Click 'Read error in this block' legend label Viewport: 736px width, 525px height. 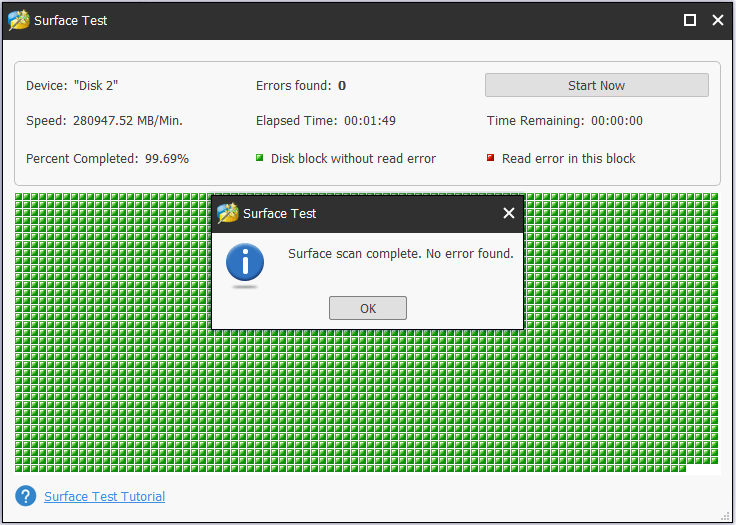(568, 159)
